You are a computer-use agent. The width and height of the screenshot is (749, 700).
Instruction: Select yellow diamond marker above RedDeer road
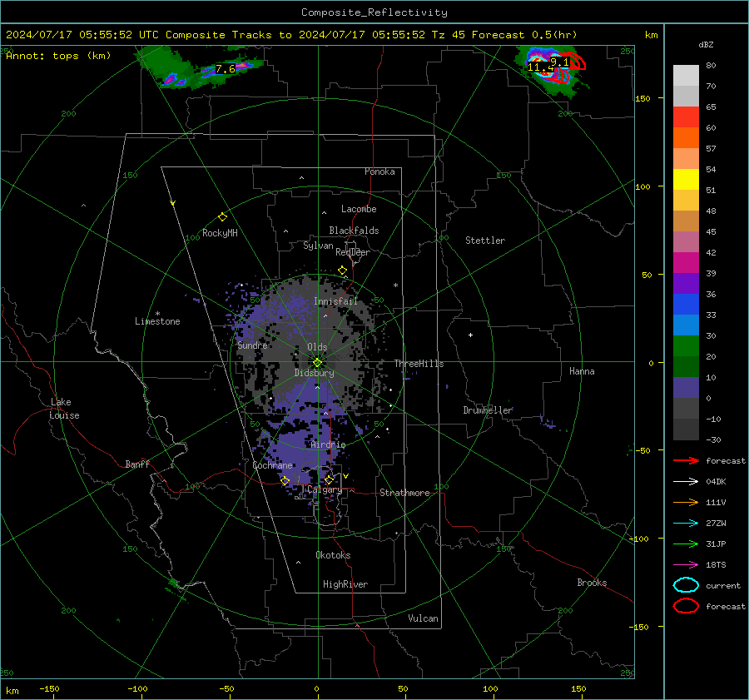click(342, 271)
